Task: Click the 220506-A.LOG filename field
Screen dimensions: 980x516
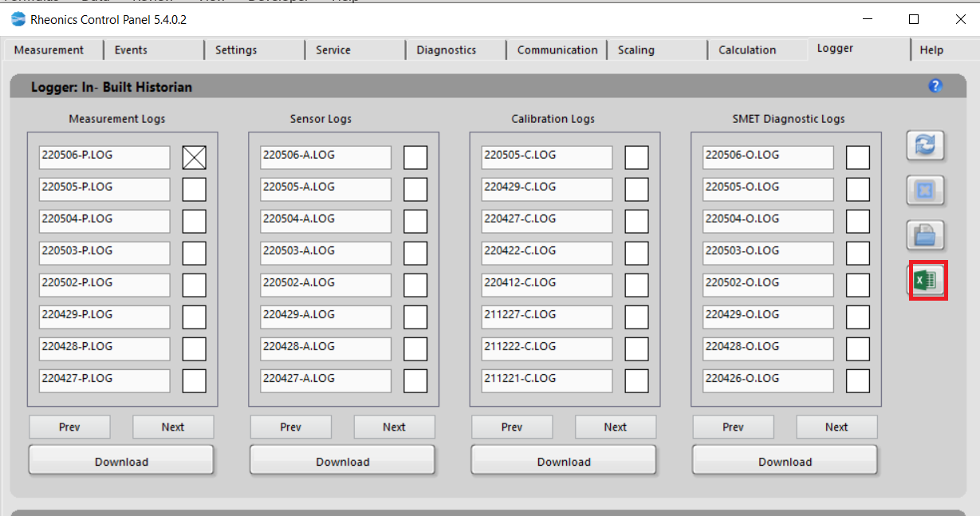Action: coord(325,157)
